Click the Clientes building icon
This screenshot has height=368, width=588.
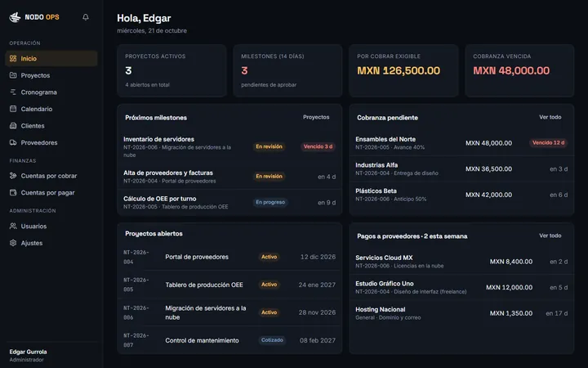tap(13, 126)
